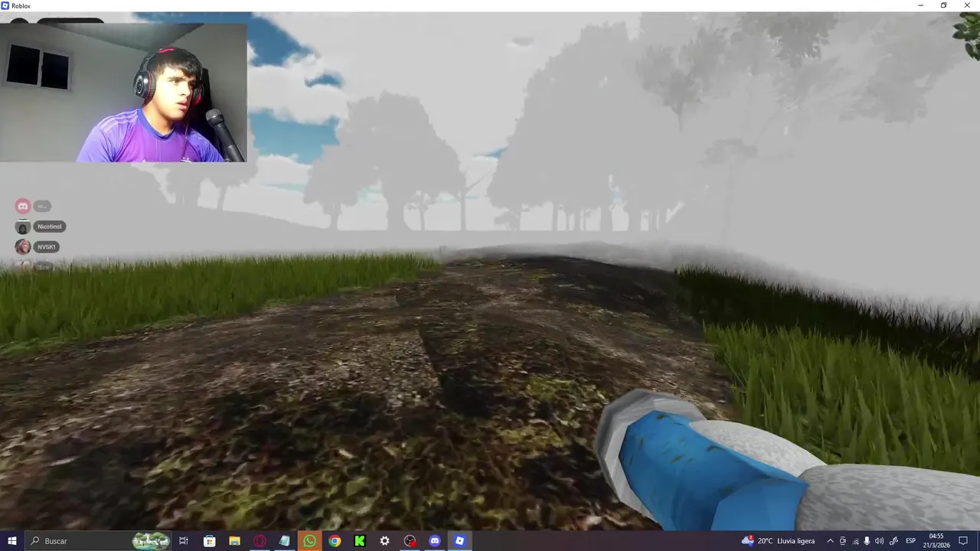Click Nicotinel's avatar in the voice overlay
Image resolution: width=980 pixels, height=551 pixels.
click(x=23, y=227)
